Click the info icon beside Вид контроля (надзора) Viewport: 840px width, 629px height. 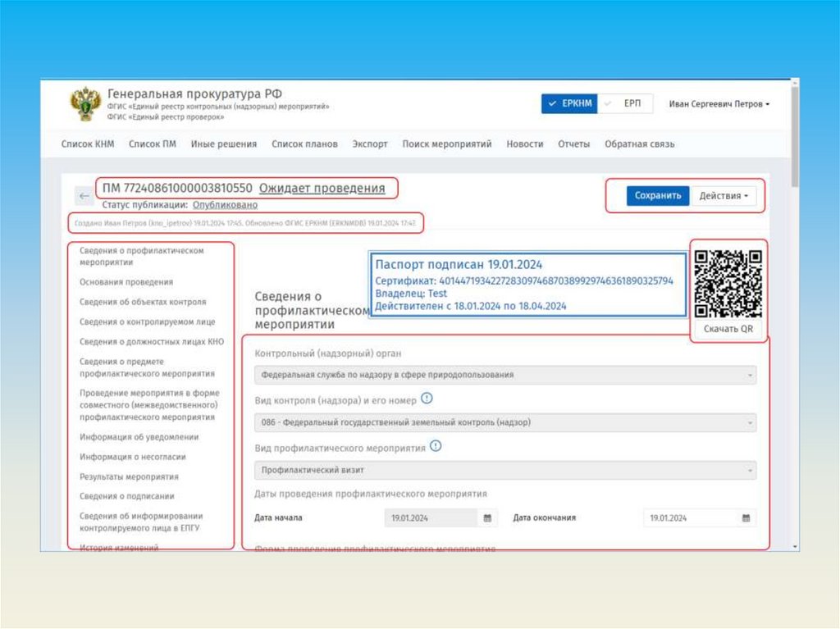pos(427,399)
